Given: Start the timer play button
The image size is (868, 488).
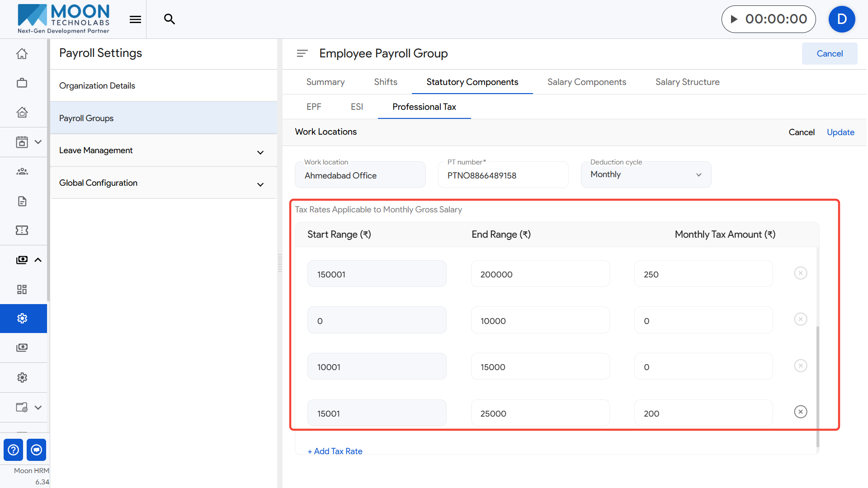Looking at the screenshot, I should (x=734, y=19).
